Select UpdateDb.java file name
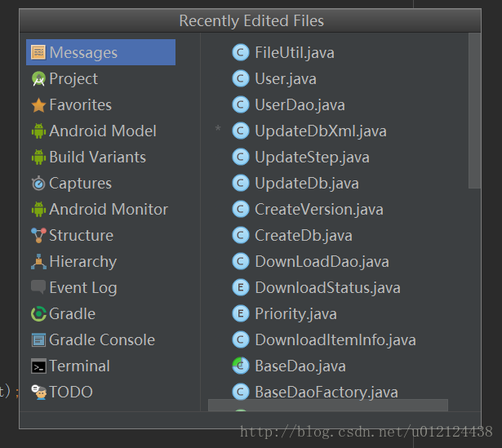 point(307,184)
